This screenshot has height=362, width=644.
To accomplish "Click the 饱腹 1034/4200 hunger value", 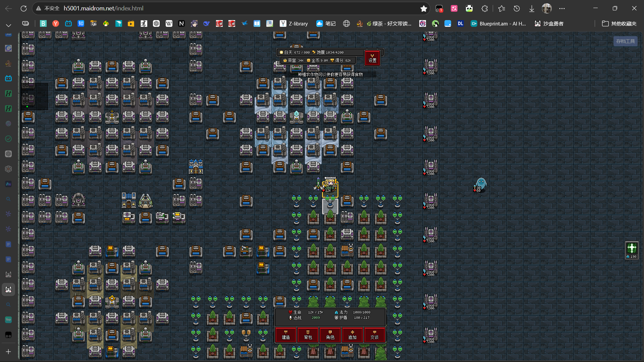I will (x=328, y=52).
